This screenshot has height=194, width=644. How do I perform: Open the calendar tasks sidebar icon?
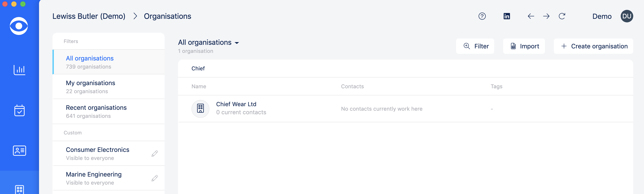[19, 110]
